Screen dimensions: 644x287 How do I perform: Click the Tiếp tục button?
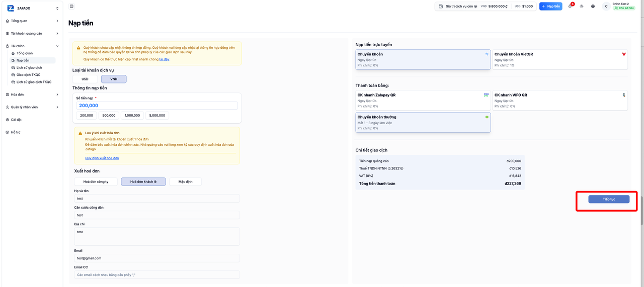point(609,199)
